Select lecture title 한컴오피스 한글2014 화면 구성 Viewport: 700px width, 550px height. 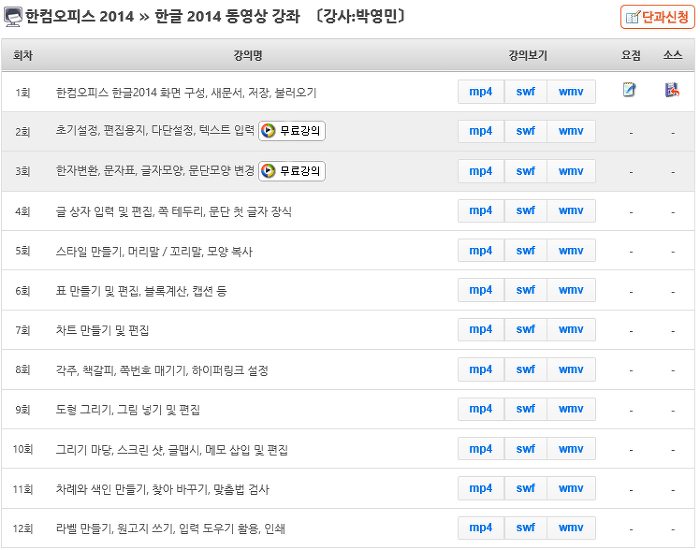186,92
